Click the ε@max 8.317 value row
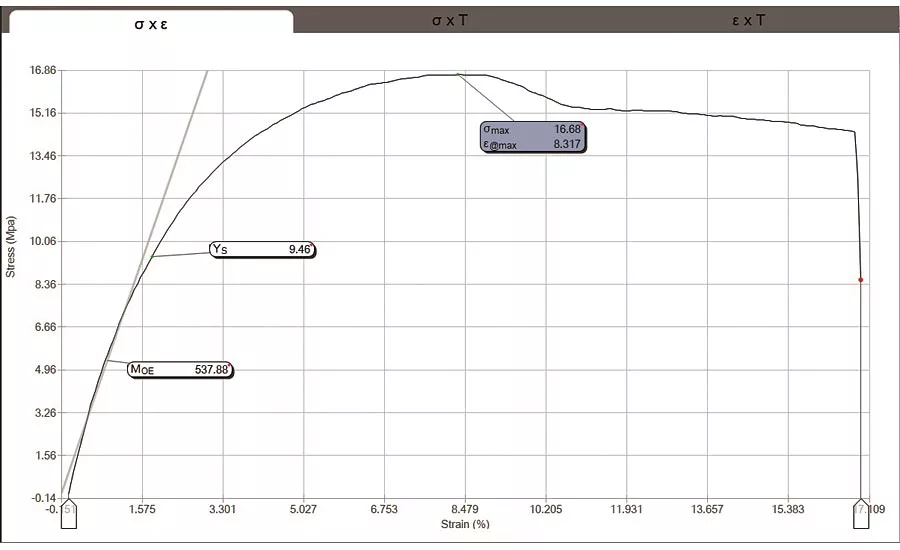This screenshot has width=900, height=550. click(x=533, y=145)
